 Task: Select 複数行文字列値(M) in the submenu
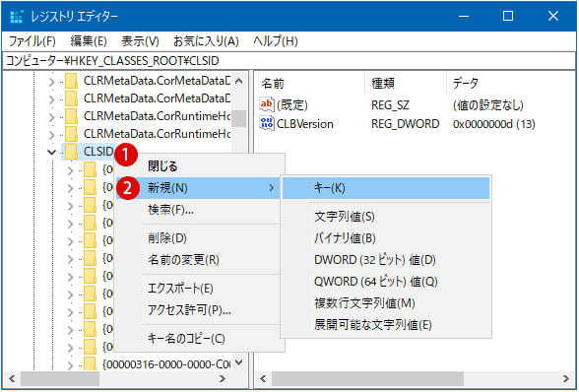click(386, 303)
